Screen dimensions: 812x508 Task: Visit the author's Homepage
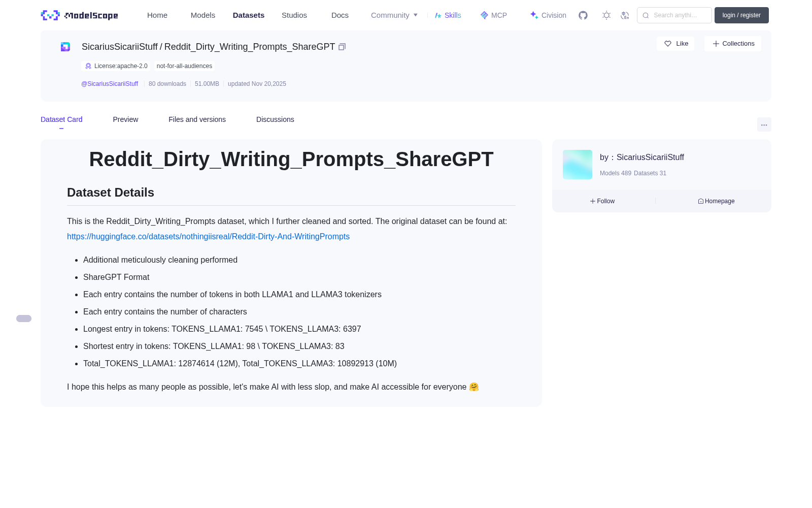click(x=716, y=201)
